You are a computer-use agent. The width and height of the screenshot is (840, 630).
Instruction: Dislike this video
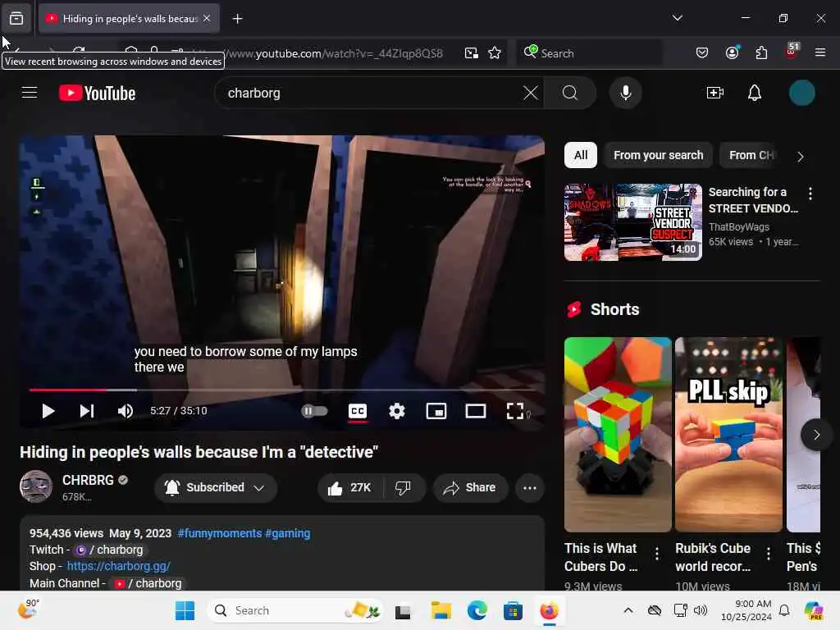pyautogui.click(x=404, y=487)
